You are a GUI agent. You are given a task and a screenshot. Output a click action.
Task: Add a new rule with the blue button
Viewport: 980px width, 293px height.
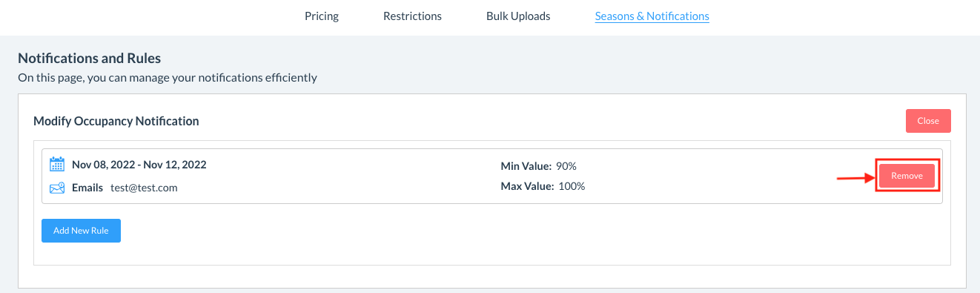click(81, 231)
